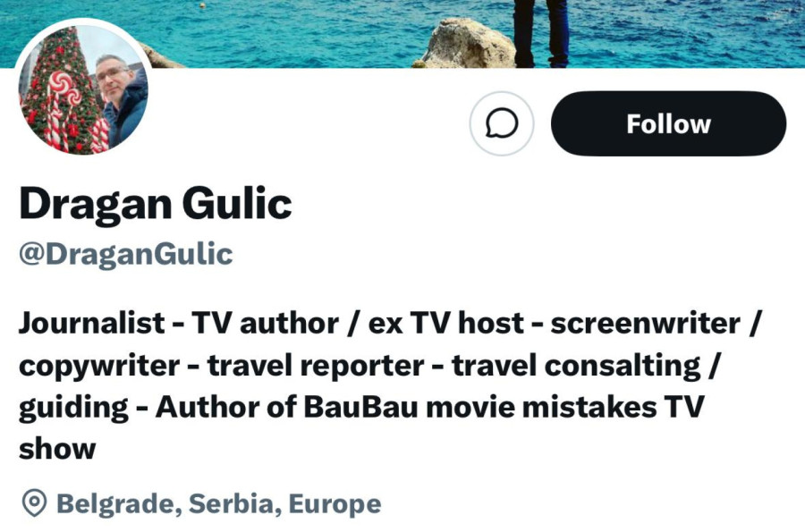Open Dragan Gulic's round profile picture
Image resolution: width=805 pixels, height=532 pixels.
pos(84,89)
